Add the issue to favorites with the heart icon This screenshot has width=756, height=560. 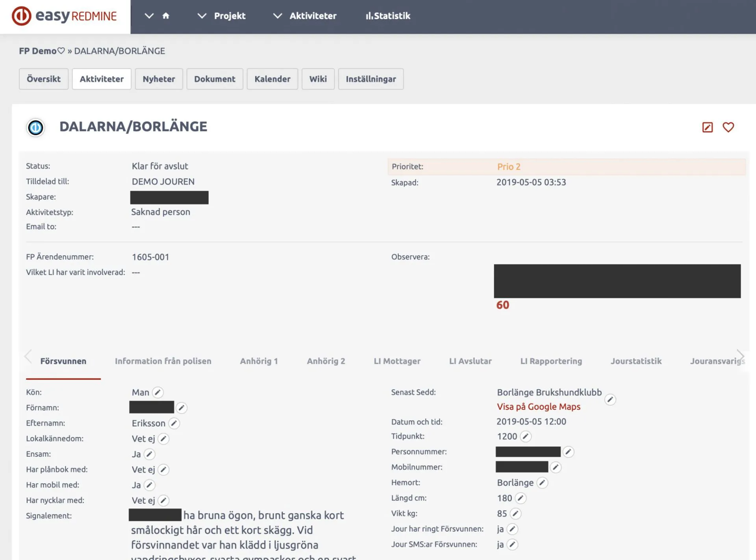pyautogui.click(x=728, y=127)
